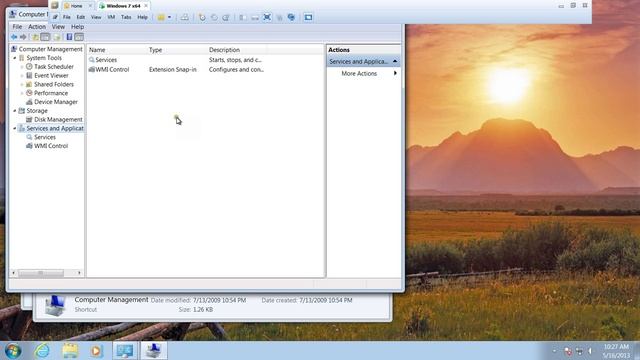Click VMware Send Ctrl+Alt+Del icon
640x360 pixels.
point(184,17)
